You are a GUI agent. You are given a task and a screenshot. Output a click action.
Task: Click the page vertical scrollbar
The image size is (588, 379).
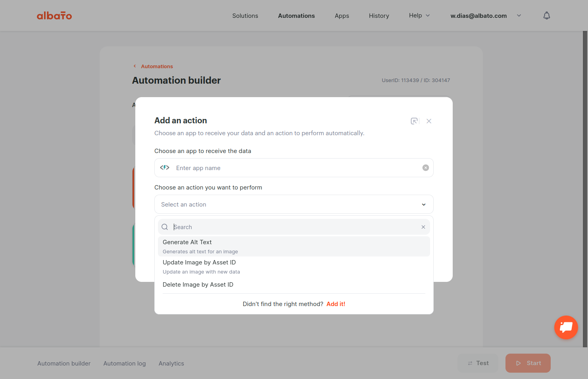585,189
